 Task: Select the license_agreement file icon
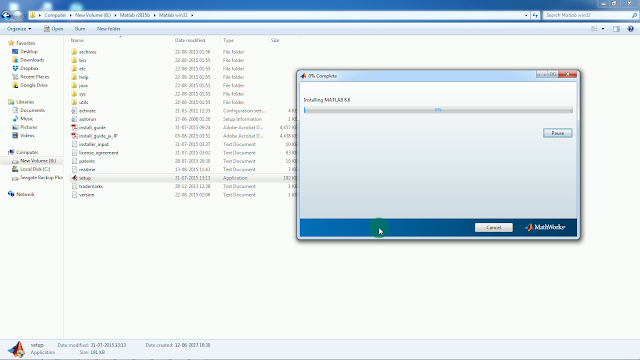(74, 153)
